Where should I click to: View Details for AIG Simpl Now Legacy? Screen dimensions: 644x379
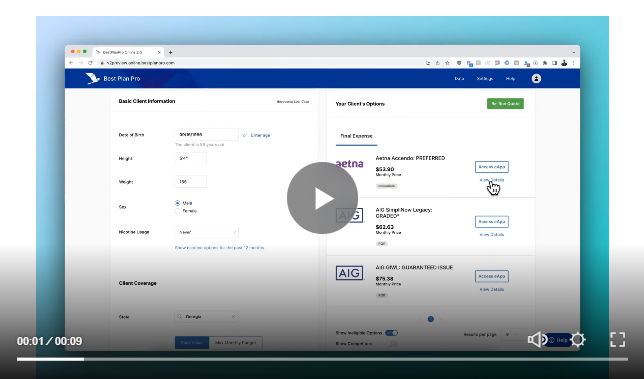(x=492, y=234)
